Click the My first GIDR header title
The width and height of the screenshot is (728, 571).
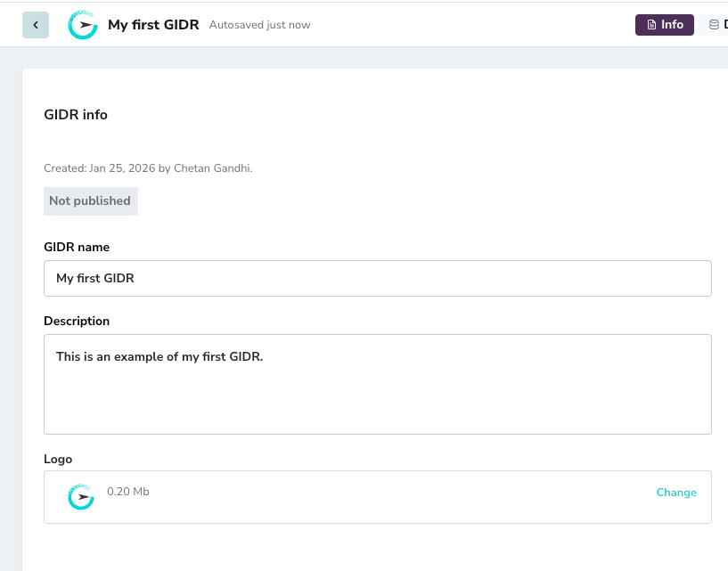154,24
